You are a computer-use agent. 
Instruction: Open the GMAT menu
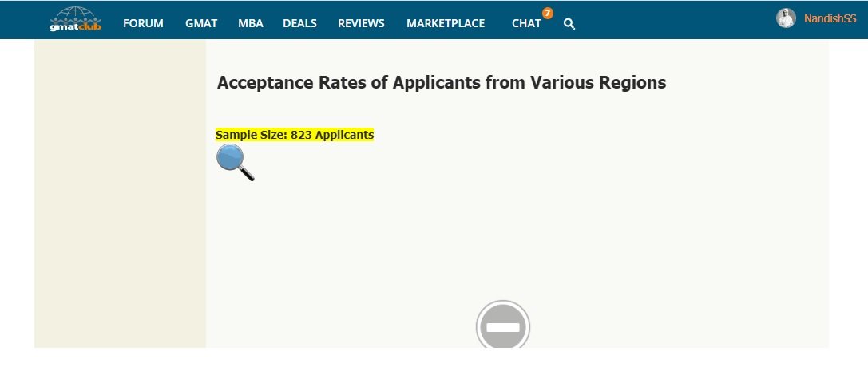click(x=201, y=23)
